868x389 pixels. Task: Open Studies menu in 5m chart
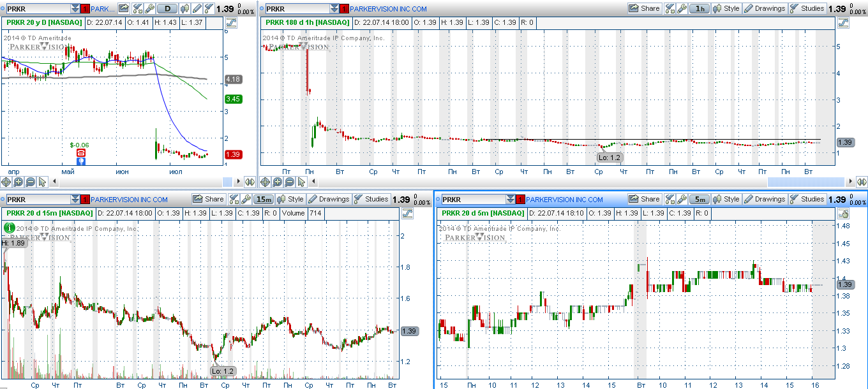pyautogui.click(x=807, y=200)
